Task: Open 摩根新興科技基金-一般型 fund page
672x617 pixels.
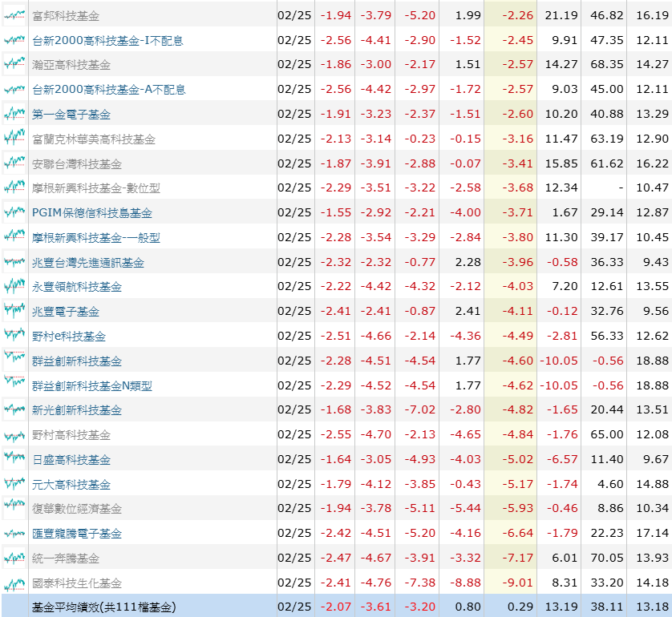Action: tap(96, 238)
